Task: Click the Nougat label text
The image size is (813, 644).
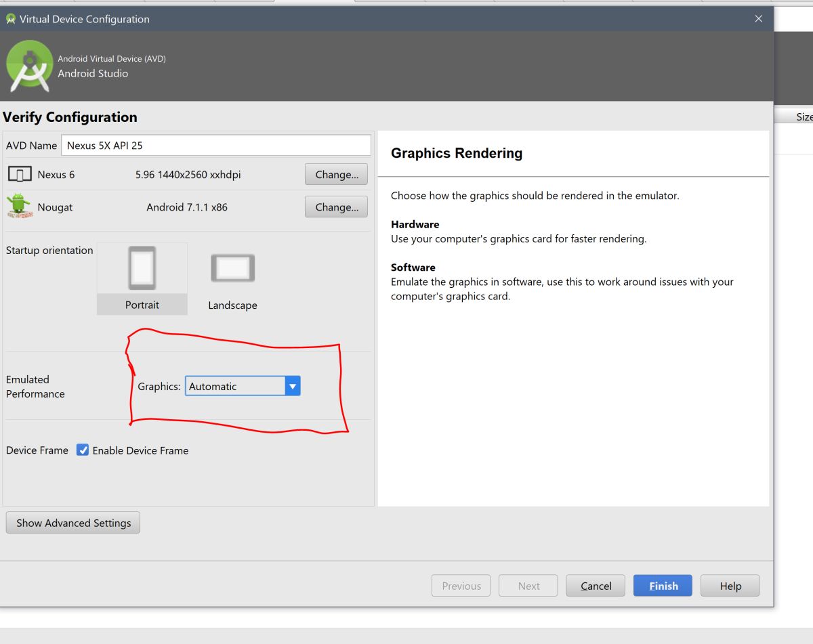Action: click(x=55, y=207)
